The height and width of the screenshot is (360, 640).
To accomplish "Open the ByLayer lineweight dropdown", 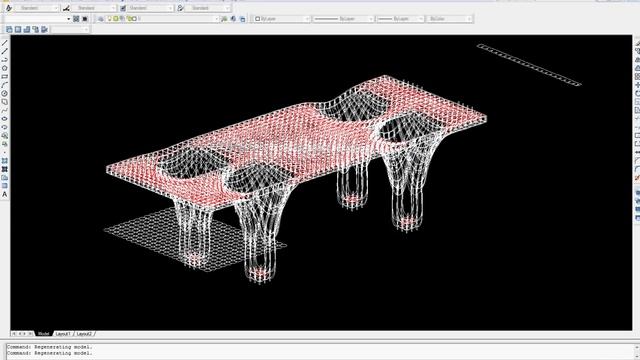I will click(400, 19).
